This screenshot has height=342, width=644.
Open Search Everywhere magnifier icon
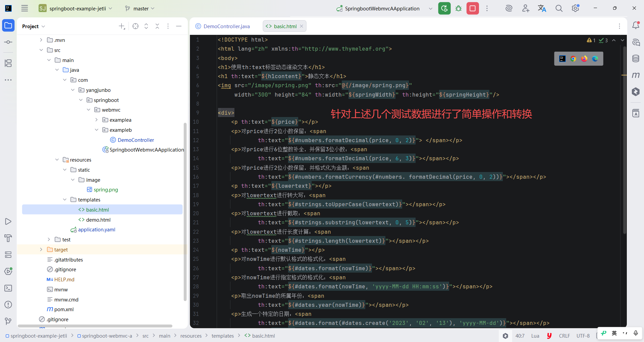point(559,8)
